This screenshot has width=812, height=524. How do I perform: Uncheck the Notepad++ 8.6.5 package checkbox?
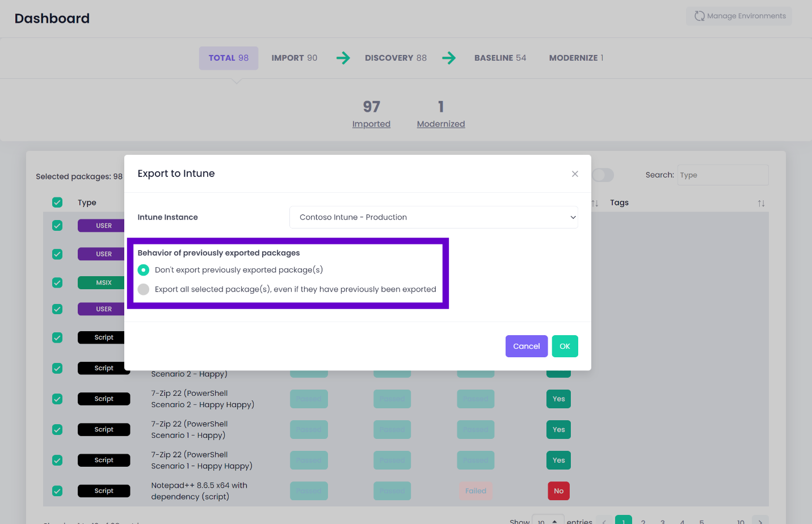(x=57, y=491)
